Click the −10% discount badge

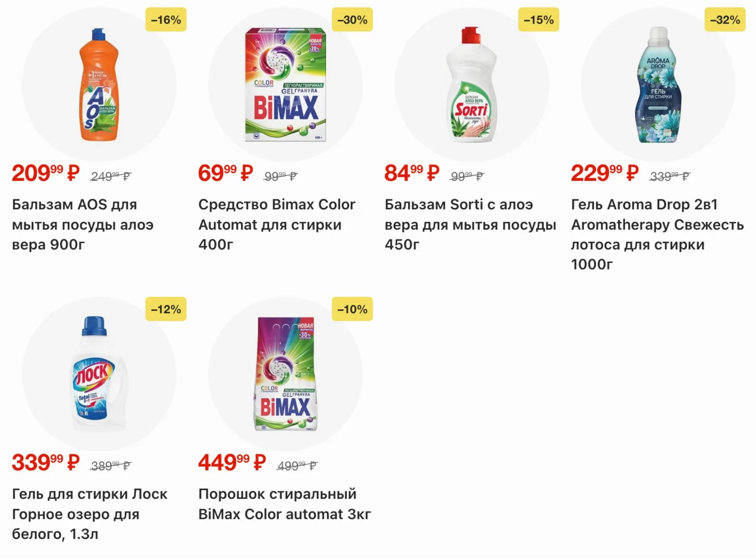tap(352, 309)
